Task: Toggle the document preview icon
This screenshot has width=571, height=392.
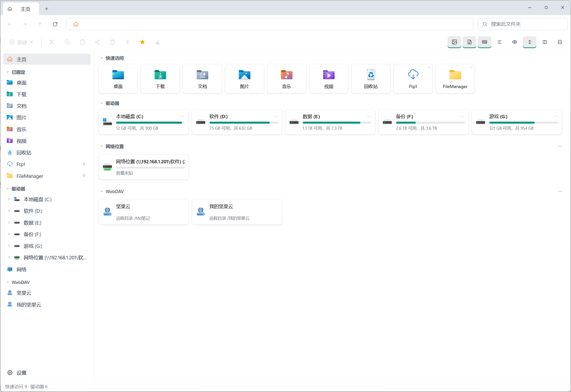Action: click(469, 42)
